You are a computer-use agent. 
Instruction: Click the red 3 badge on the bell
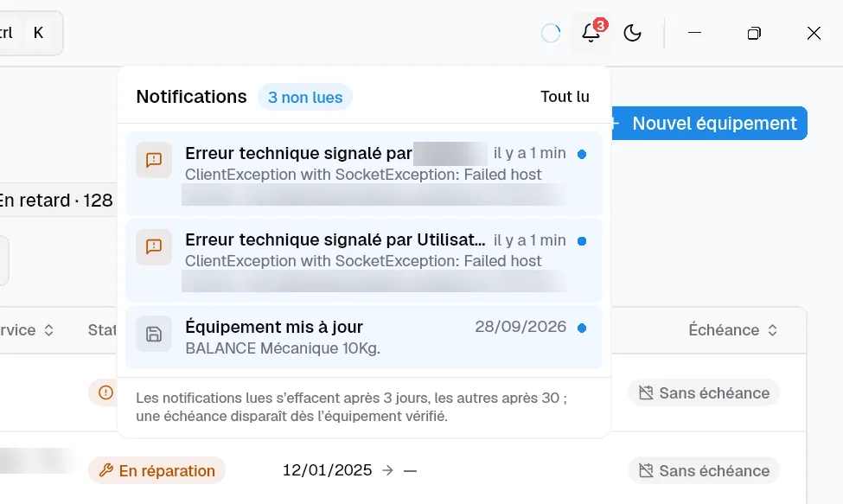click(601, 25)
